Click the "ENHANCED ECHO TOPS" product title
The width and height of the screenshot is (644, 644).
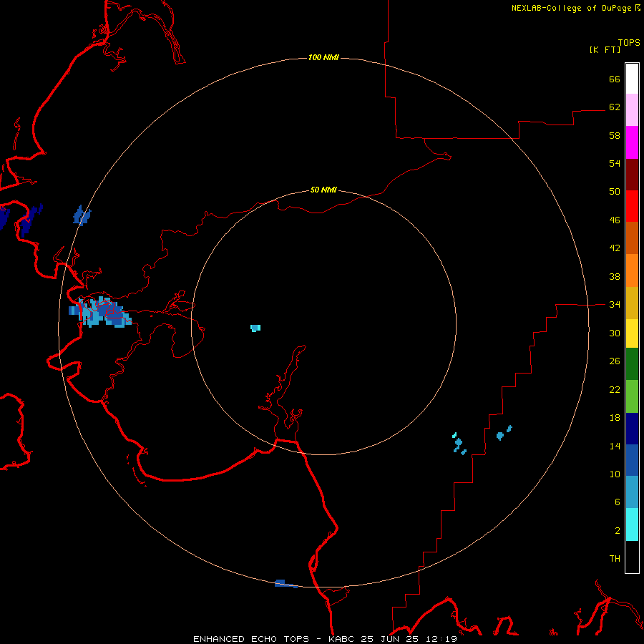click(x=251, y=639)
